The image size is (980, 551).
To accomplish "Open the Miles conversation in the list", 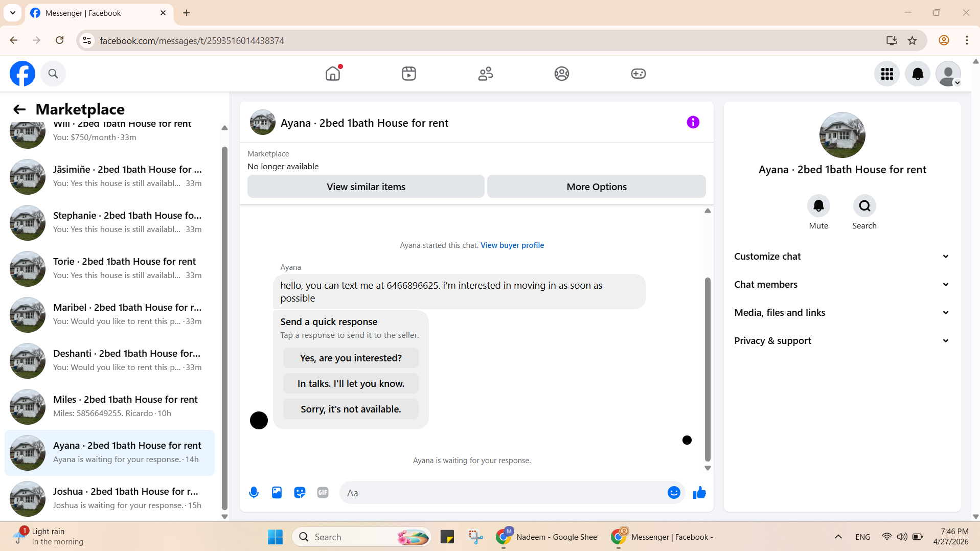I will point(110,406).
